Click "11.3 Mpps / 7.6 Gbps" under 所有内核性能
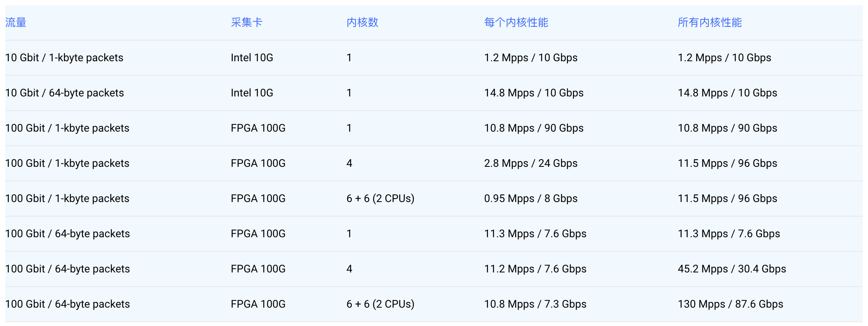Screen dimensions: 868x326 coord(729,234)
